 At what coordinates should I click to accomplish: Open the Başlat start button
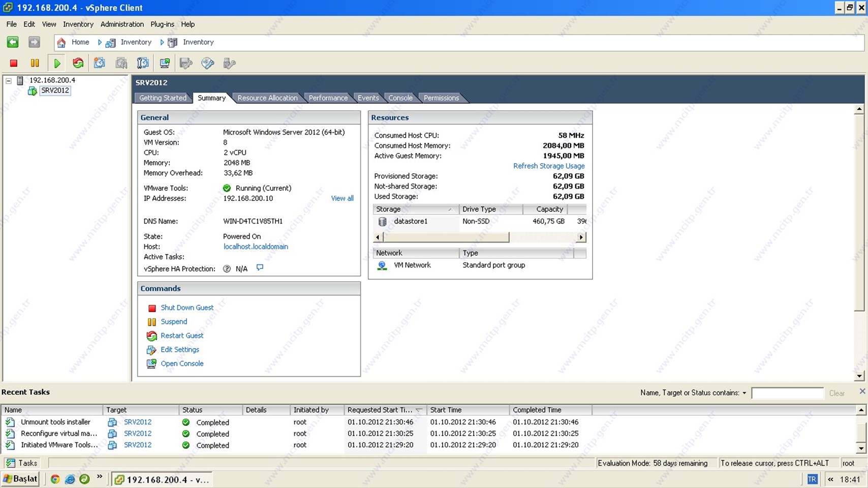pos(20,479)
